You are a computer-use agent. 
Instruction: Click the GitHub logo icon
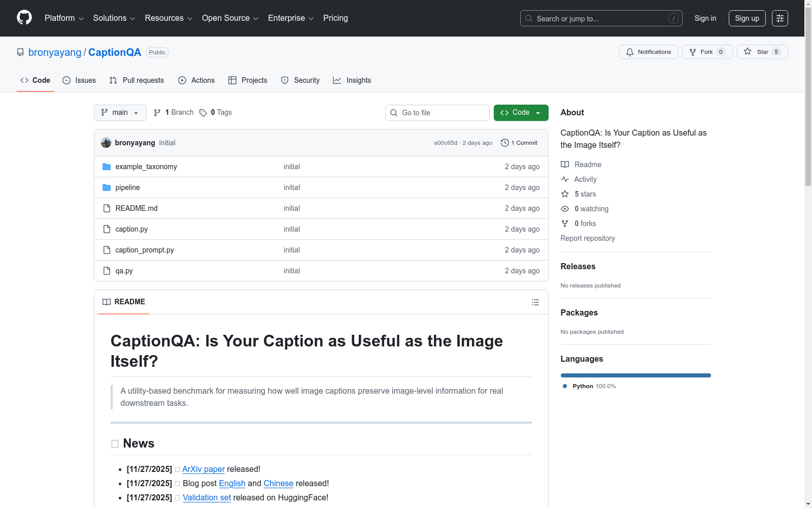(24, 18)
